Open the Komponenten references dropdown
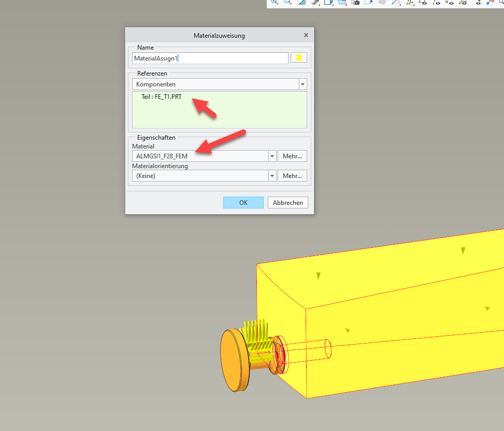Screen dimensions: 504x431 click(303, 84)
